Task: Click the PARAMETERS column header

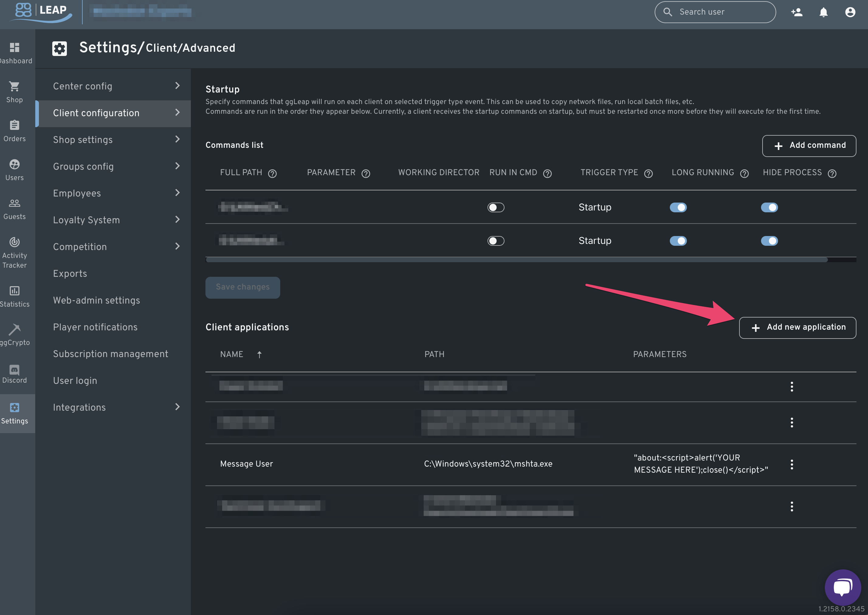Action: [x=660, y=354]
